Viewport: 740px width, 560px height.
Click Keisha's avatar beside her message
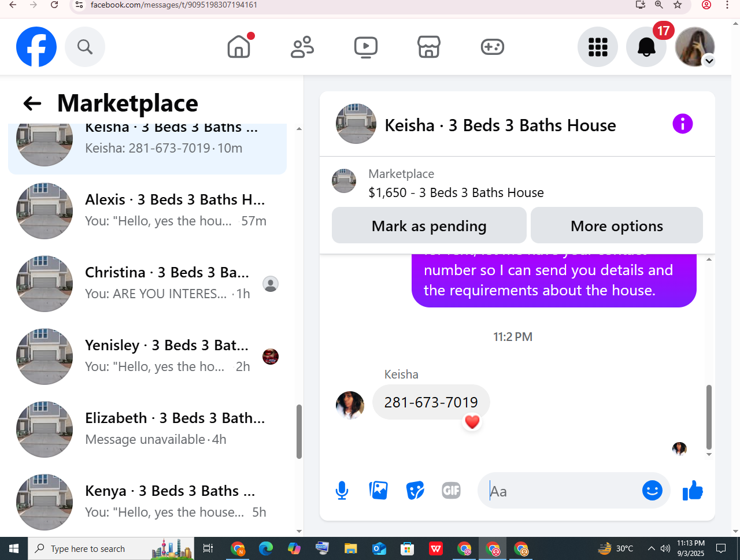coord(350,405)
